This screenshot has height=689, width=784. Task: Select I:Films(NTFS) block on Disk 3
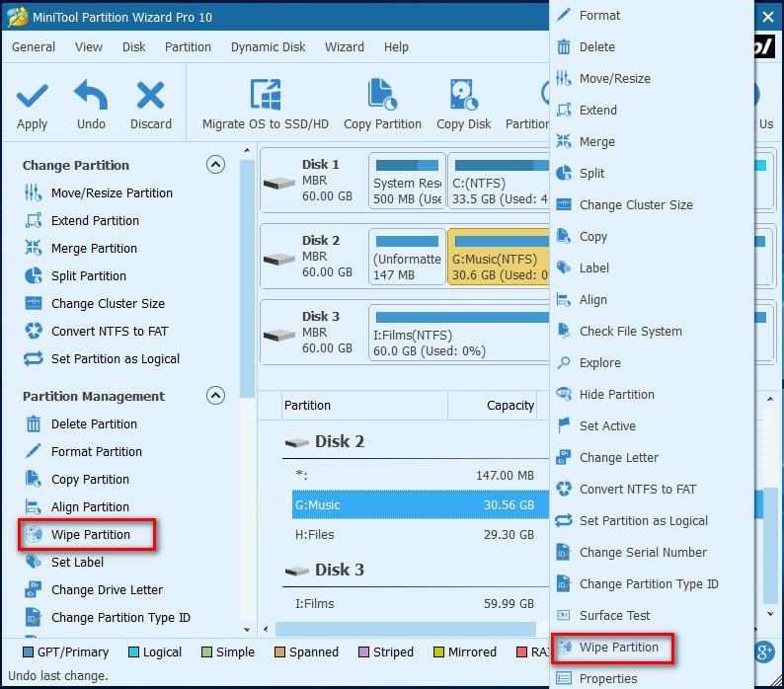459,333
